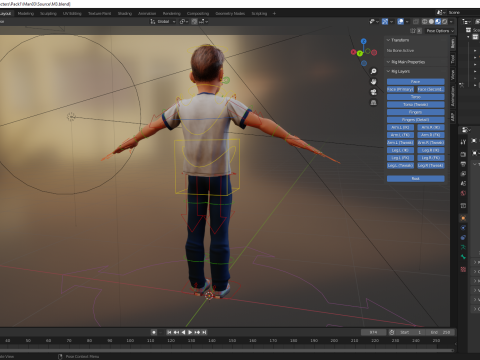Toggle the Root rig layer button
The image size is (480, 360).
pyautogui.click(x=416, y=179)
